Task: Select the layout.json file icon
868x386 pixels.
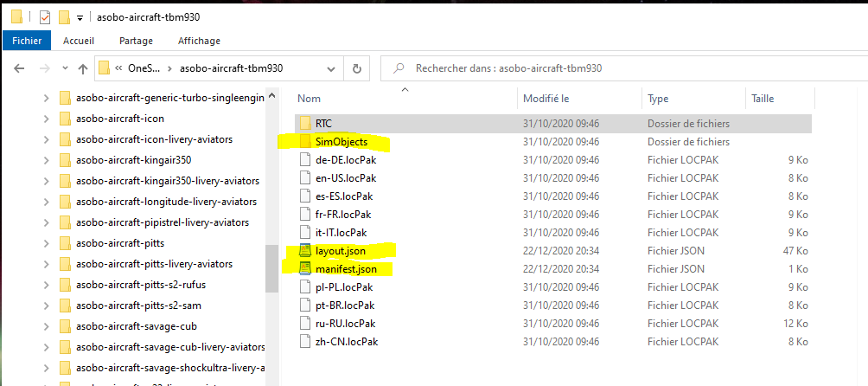Action: pyautogui.click(x=305, y=250)
